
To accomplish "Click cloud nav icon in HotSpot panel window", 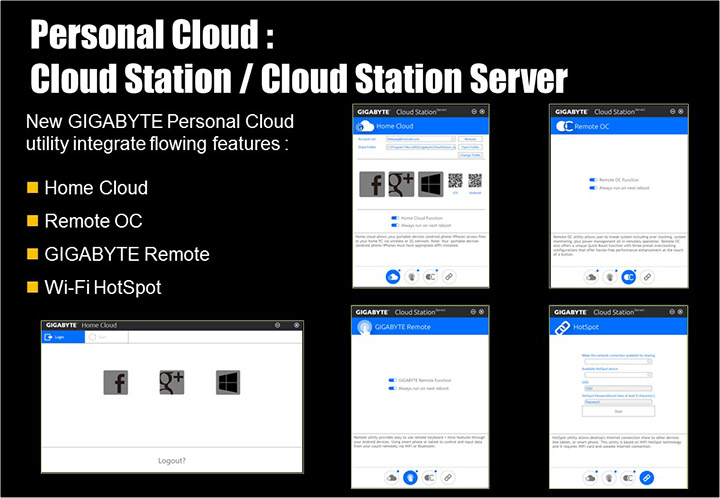I will [591, 478].
